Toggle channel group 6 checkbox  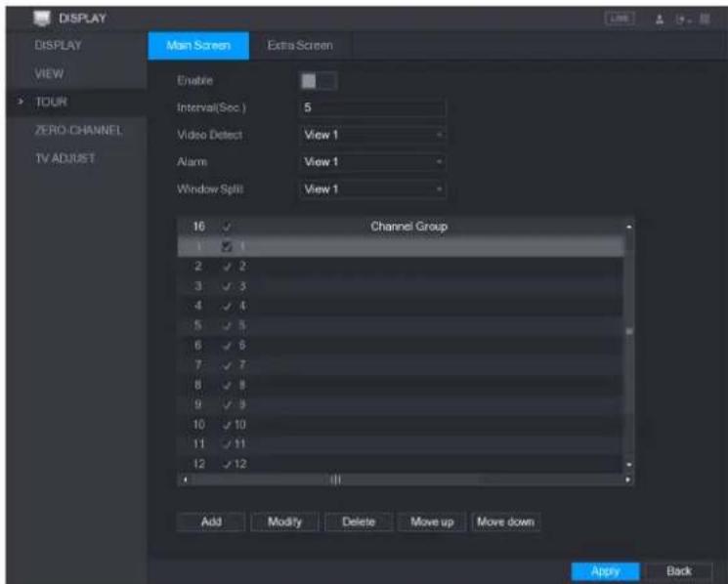pos(227,346)
